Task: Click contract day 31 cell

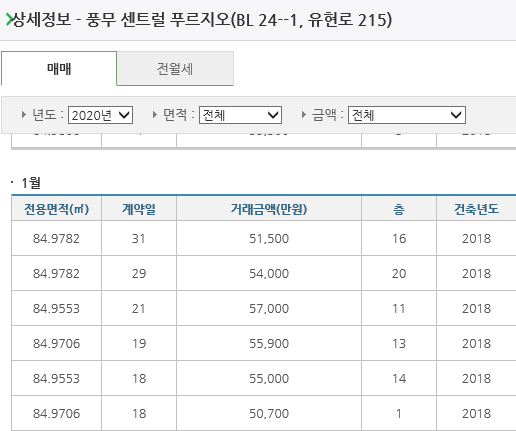Action: pos(139,239)
